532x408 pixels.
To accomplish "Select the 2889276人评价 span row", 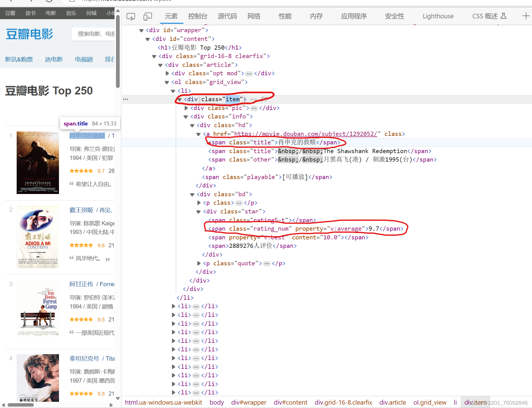I will pos(252,246).
